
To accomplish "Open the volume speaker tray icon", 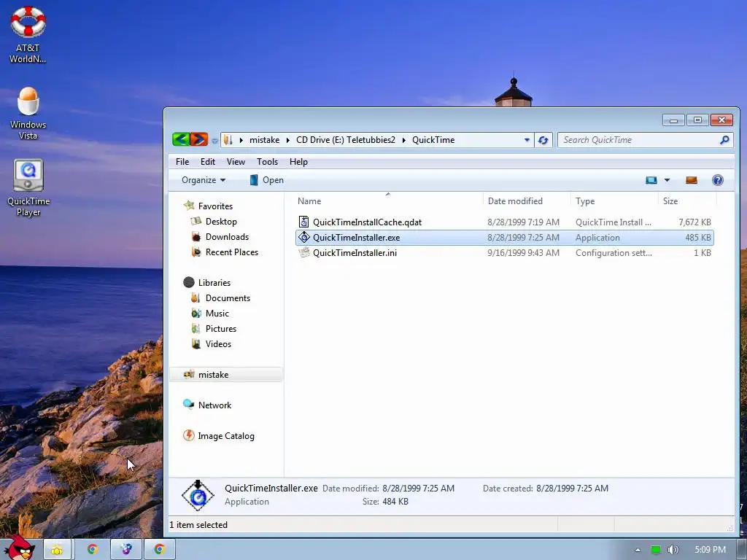I will [x=673, y=550].
